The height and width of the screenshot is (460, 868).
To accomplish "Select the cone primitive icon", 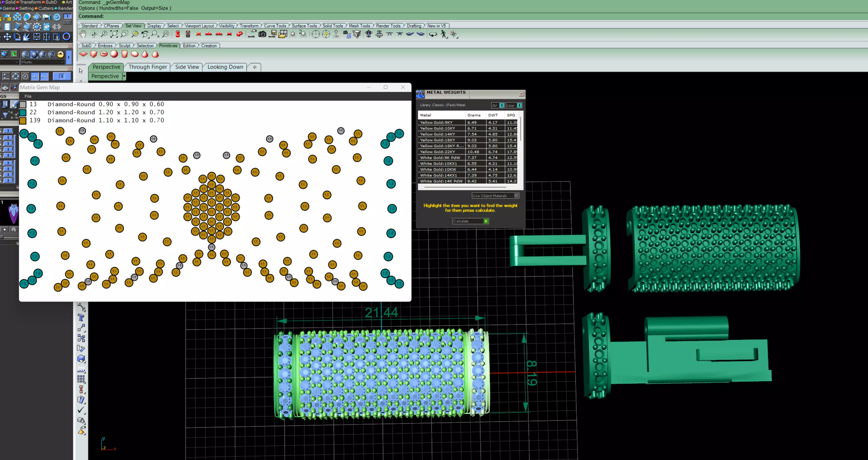I will pyautogui.click(x=145, y=54).
